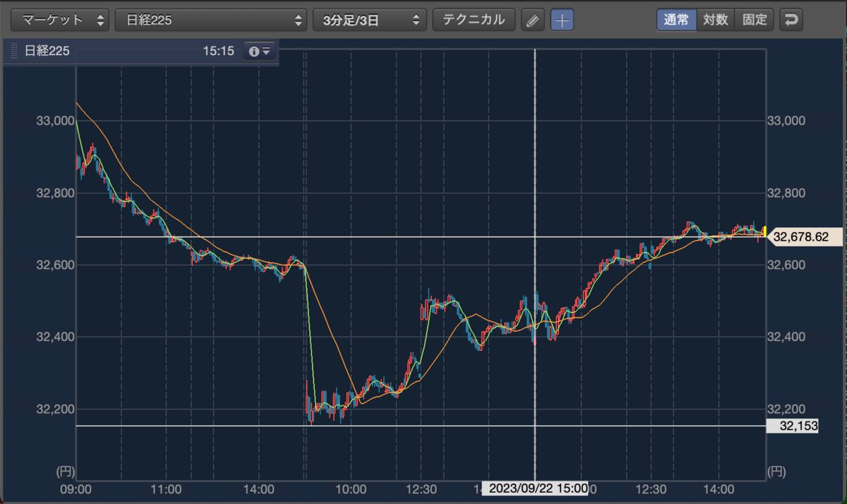Open the info dropdown beside 15:15
Image resolution: width=847 pixels, height=504 pixels.
click(260, 52)
